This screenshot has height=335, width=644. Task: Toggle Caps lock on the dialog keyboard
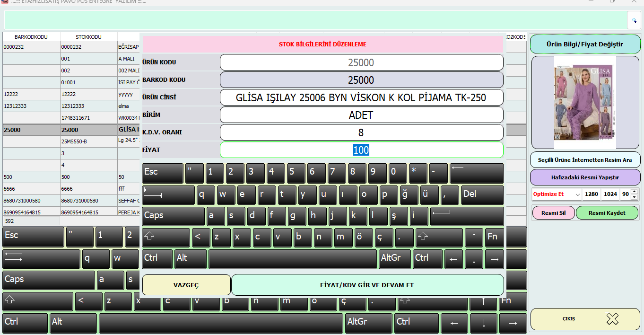[173, 216]
